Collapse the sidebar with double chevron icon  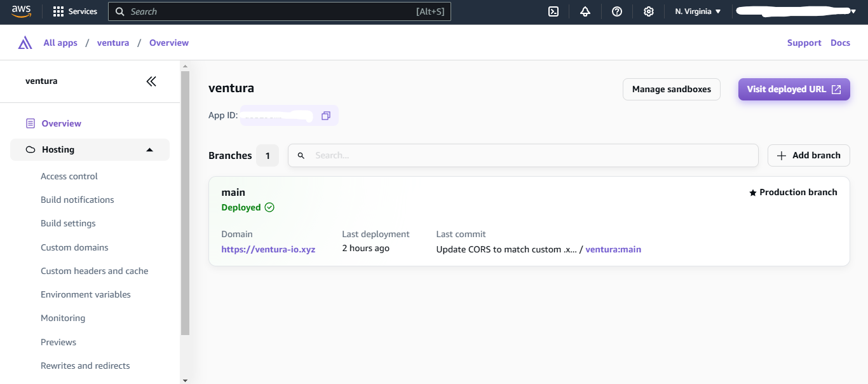[151, 81]
